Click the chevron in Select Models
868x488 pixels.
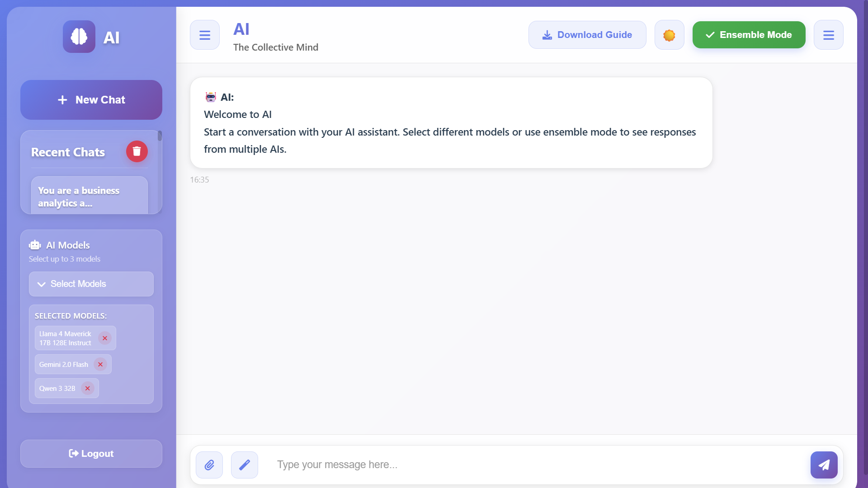pyautogui.click(x=42, y=284)
